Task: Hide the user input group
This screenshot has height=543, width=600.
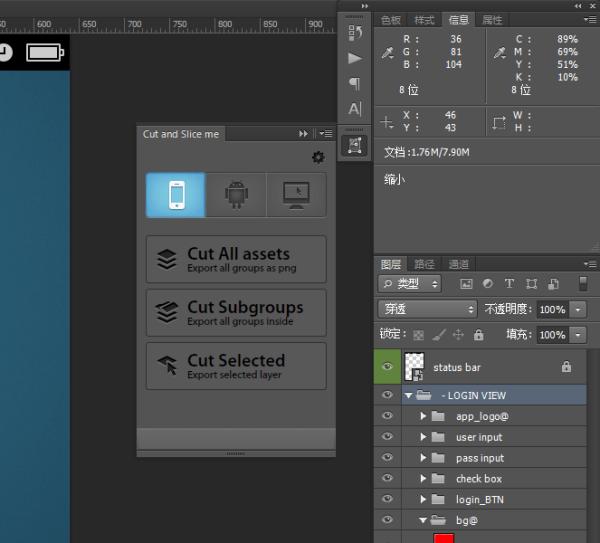Action: point(388,437)
